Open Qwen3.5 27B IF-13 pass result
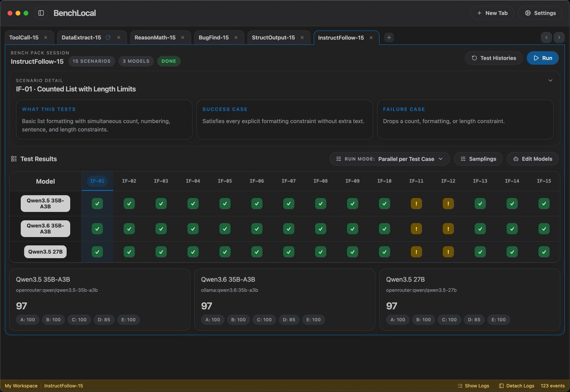570x392 pixels. [x=480, y=252]
